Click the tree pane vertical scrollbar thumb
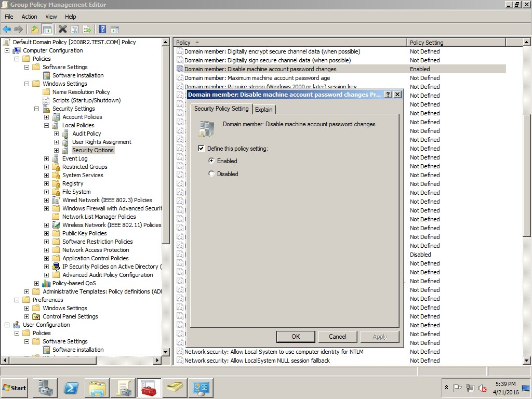Viewport: 532px width, 399px height. tap(166, 145)
